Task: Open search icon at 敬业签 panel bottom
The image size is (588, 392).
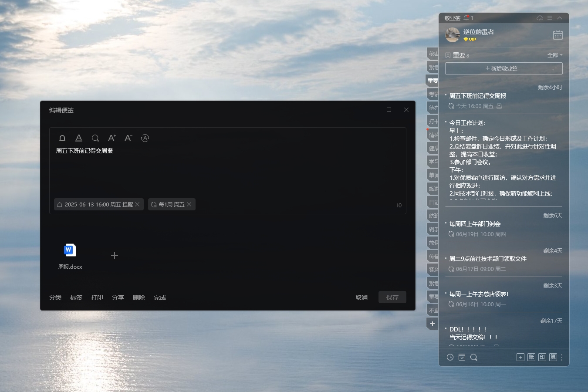Action: [x=474, y=357]
